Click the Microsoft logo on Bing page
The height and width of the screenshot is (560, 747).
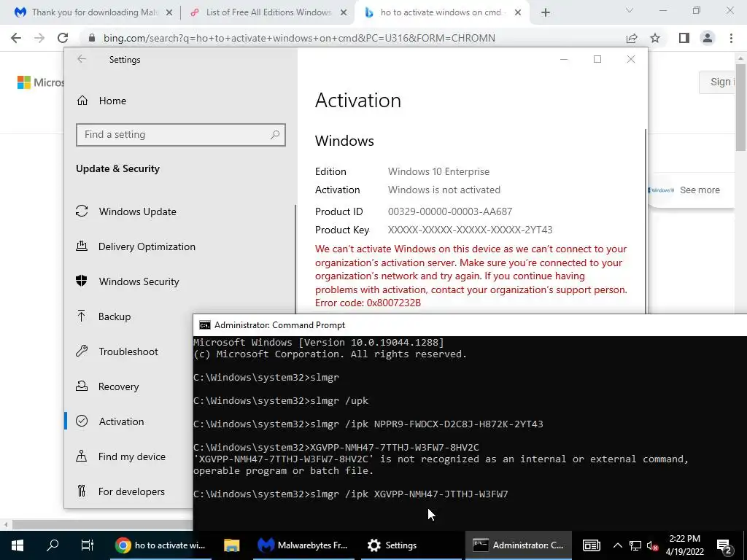[x=41, y=82]
